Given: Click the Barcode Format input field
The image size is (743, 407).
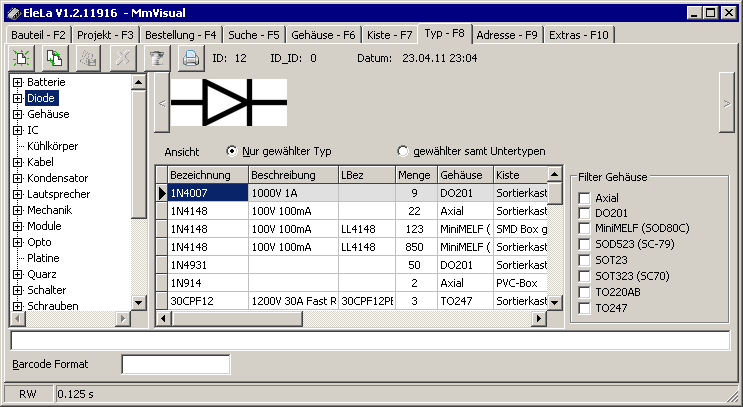Looking at the screenshot, I should (175, 364).
